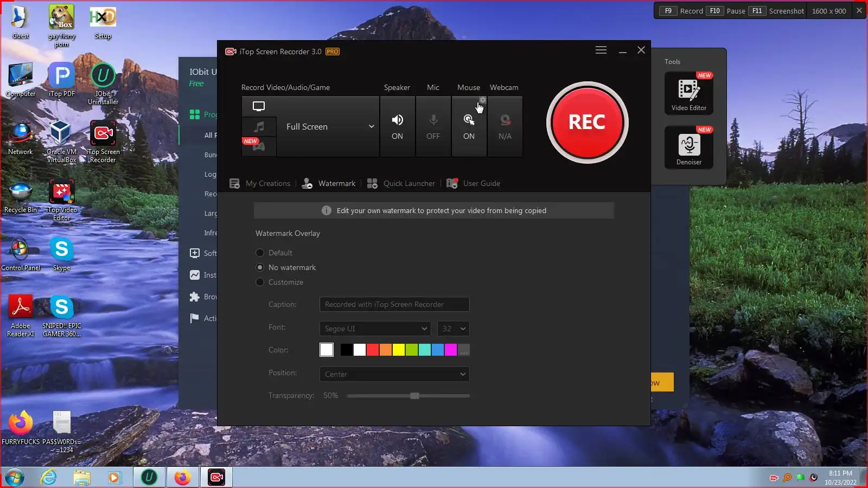
Task: Open the Quick Launcher tab
Action: tap(401, 183)
